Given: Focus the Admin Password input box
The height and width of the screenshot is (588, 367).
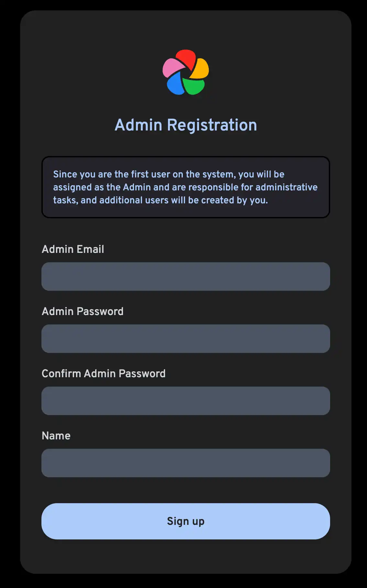Looking at the screenshot, I should tap(185, 338).
